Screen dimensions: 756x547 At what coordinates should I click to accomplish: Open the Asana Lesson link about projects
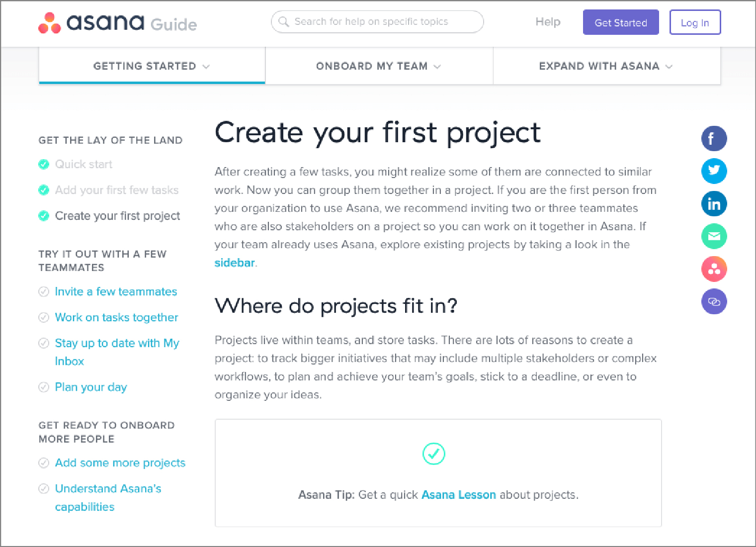click(x=458, y=494)
